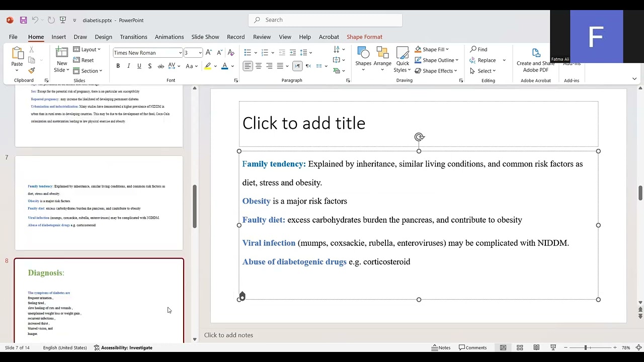Open the Shape Outline dropdown
This screenshot has width=644, height=362.
tap(436, 60)
